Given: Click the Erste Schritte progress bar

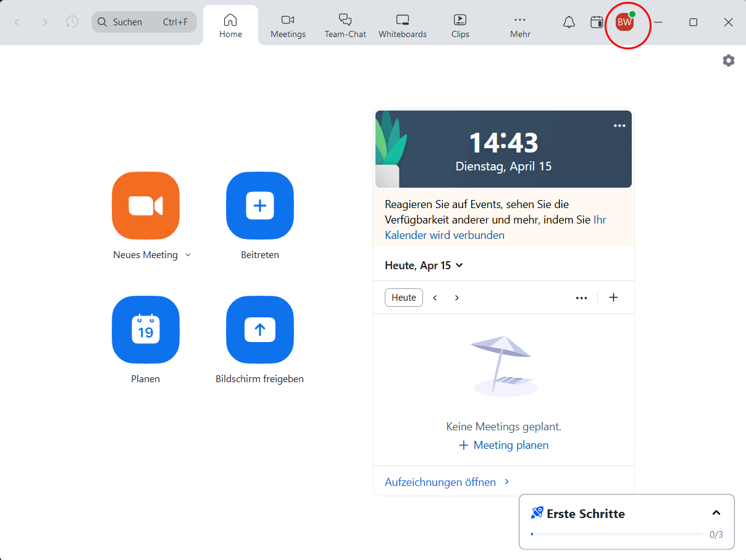Looking at the screenshot, I should coord(617,534).
